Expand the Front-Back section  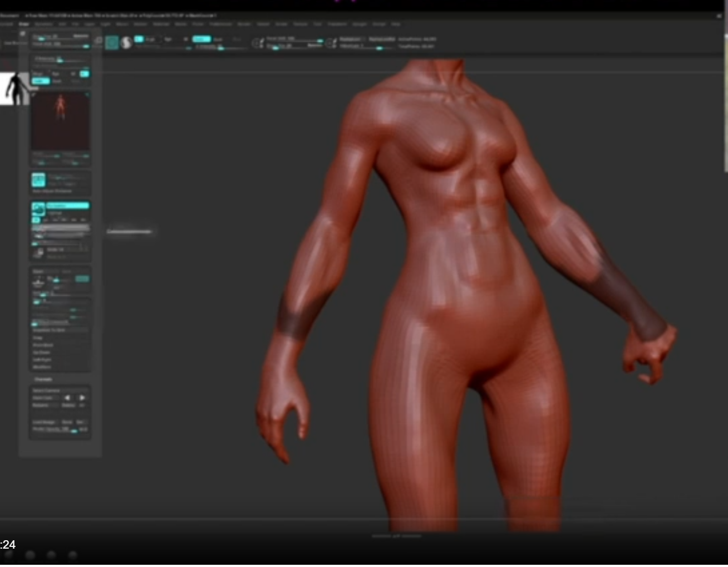click(43, 345)
